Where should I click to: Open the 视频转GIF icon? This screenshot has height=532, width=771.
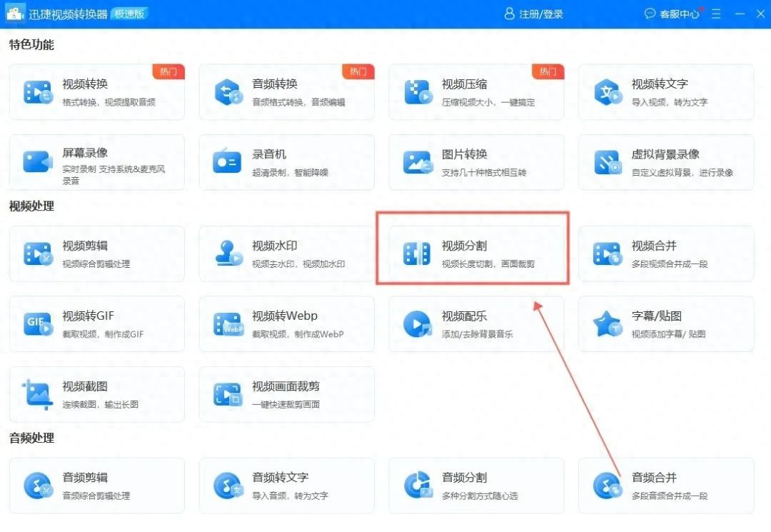(x=37, y=324)
